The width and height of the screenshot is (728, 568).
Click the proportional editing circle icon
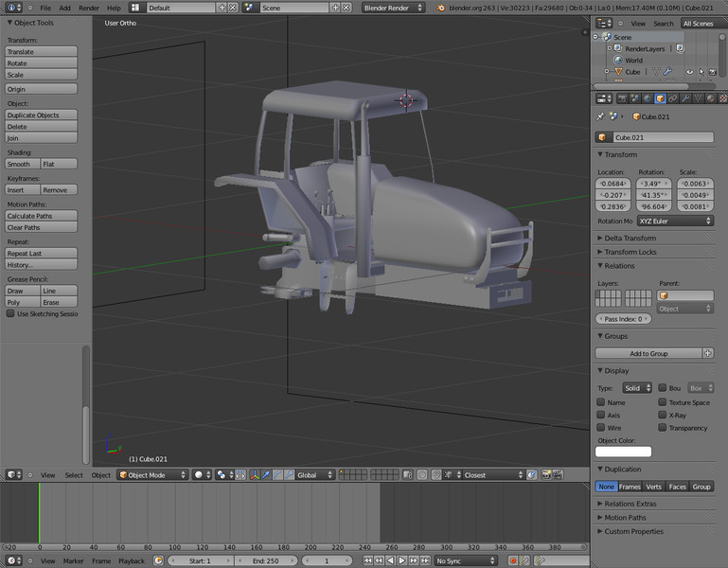pyautogui.click(x=422, y=474)
